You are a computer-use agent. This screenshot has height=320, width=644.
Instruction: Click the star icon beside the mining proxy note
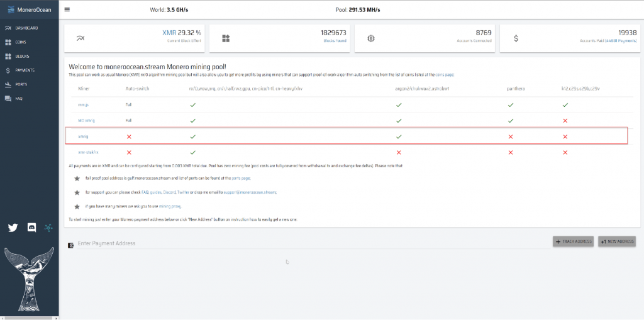coord(76,206)
